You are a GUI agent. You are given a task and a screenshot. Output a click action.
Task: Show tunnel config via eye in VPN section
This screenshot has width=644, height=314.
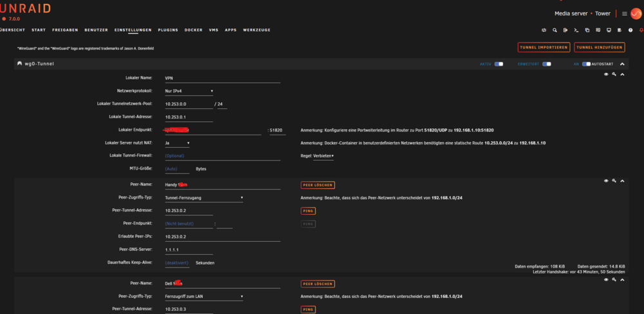point(606,74)
